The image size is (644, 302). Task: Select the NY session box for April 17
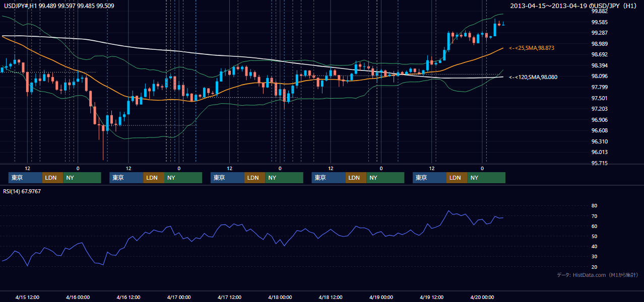coord(284,178)
